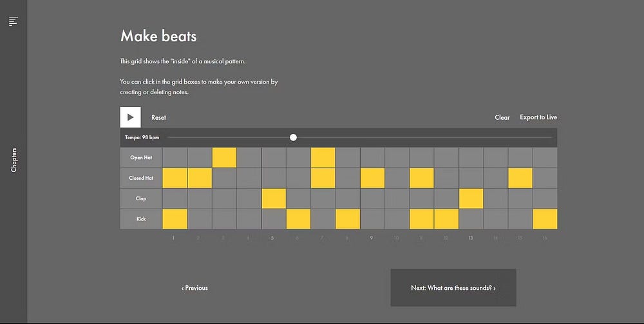This screenshot has height=324, width=644.
Task: Turn off Closed Hat note at step 15
Action: pos(520,178)
